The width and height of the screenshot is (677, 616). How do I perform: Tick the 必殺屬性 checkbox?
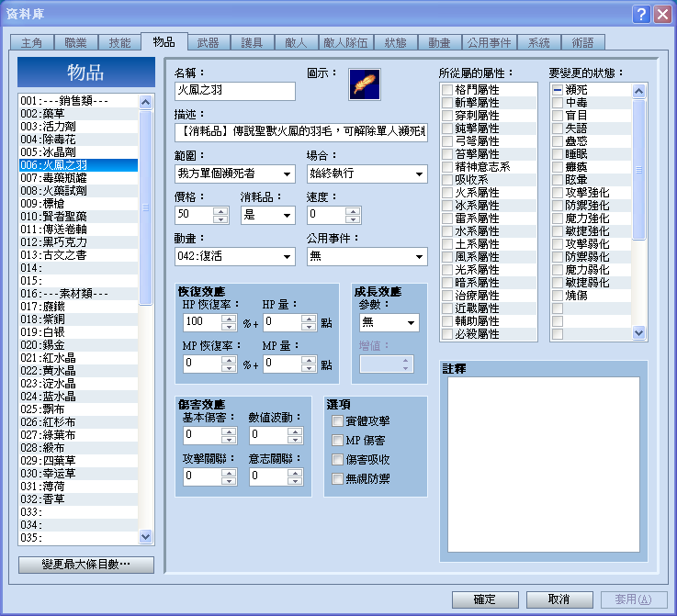pyautogui.click(x=447, y=334)
